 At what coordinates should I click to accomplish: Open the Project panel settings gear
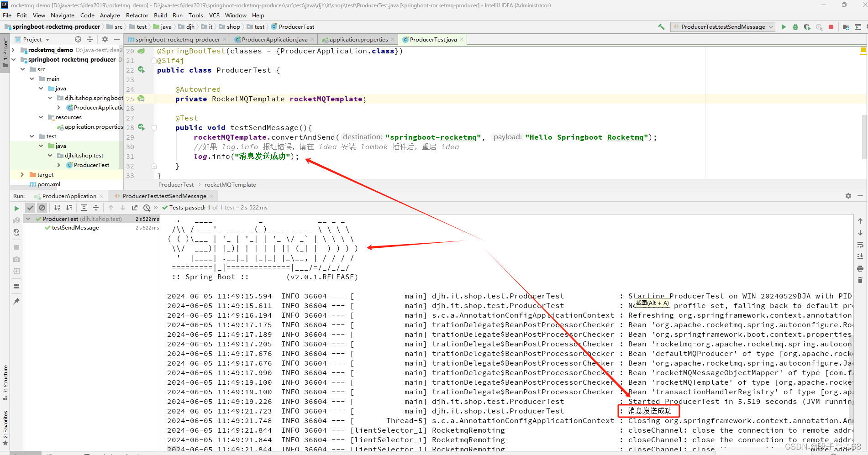pos(105,39)
